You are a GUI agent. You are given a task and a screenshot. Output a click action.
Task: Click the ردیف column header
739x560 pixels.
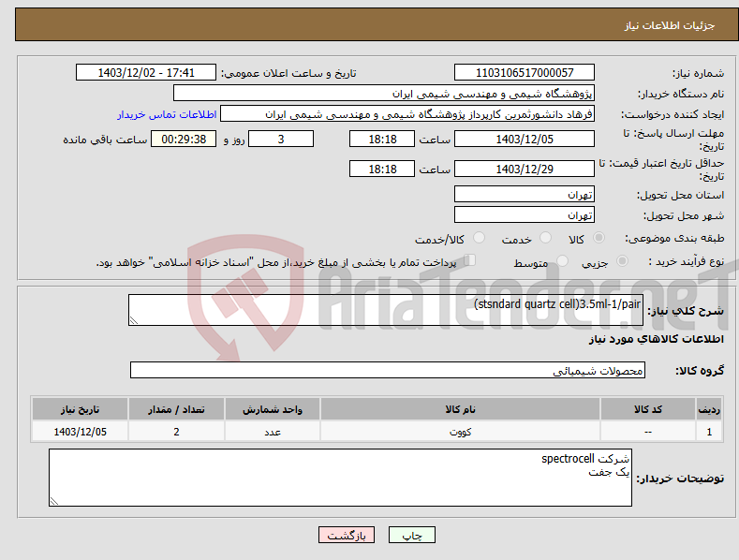[x=709, y=409]
